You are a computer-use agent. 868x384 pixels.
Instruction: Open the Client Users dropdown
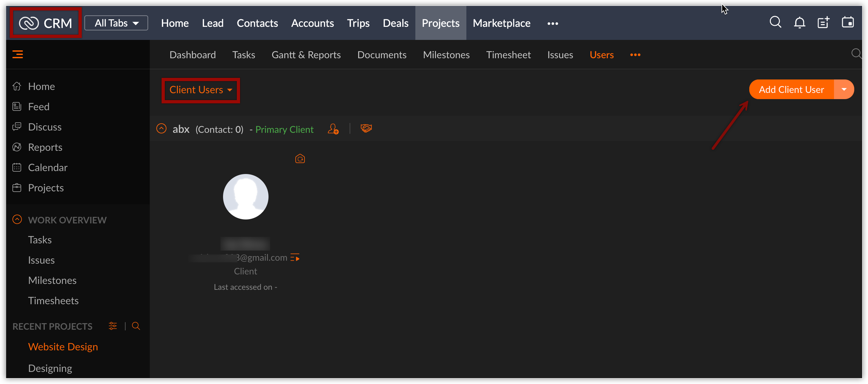(200, 90)
